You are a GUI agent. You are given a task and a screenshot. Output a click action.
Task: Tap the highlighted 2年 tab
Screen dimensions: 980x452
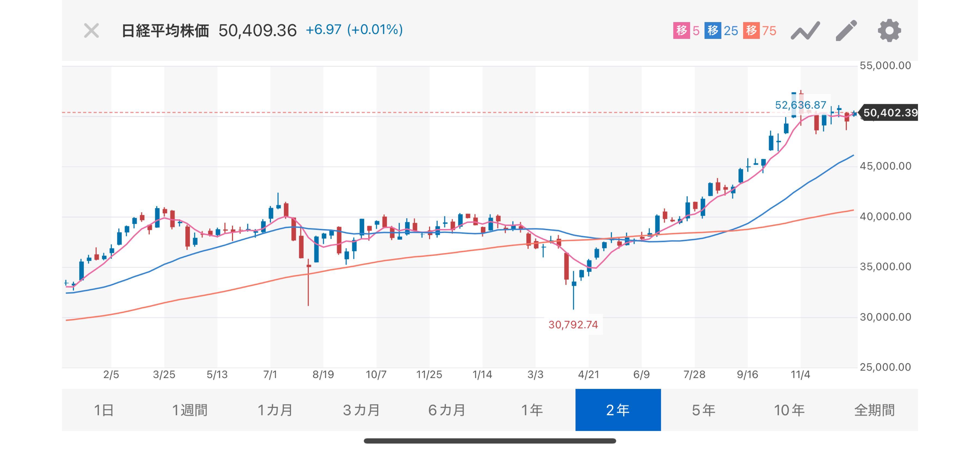pyautogui.click(x=618, y=410)
